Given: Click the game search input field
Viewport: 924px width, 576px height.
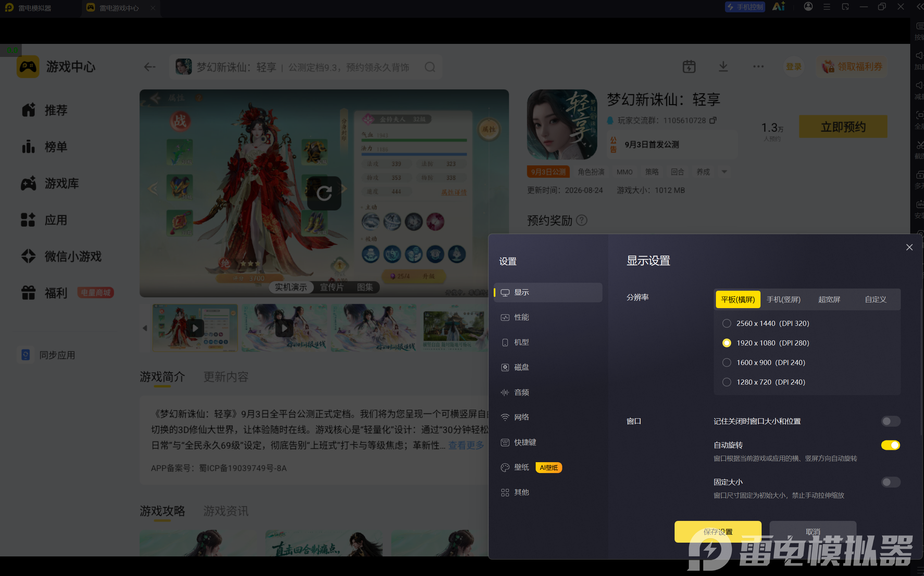Looking at the screenshot, I should coord(306,67).
